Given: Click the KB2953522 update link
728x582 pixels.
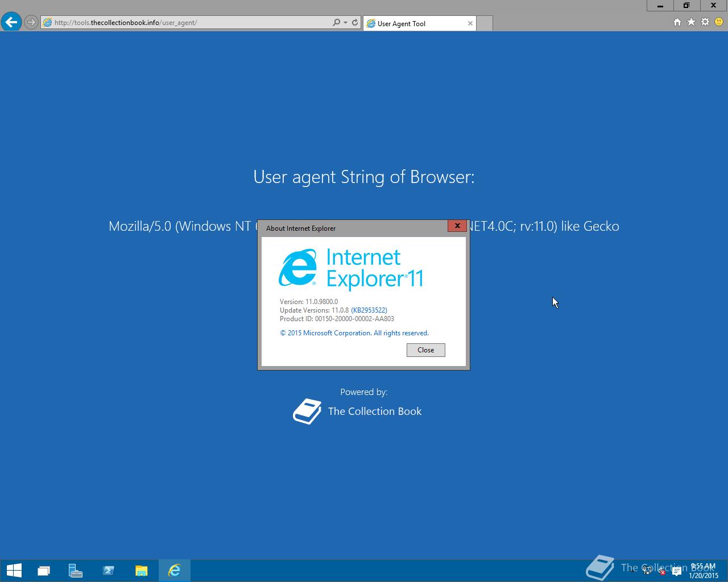Looking at the screenshot, I should point(369,310).
